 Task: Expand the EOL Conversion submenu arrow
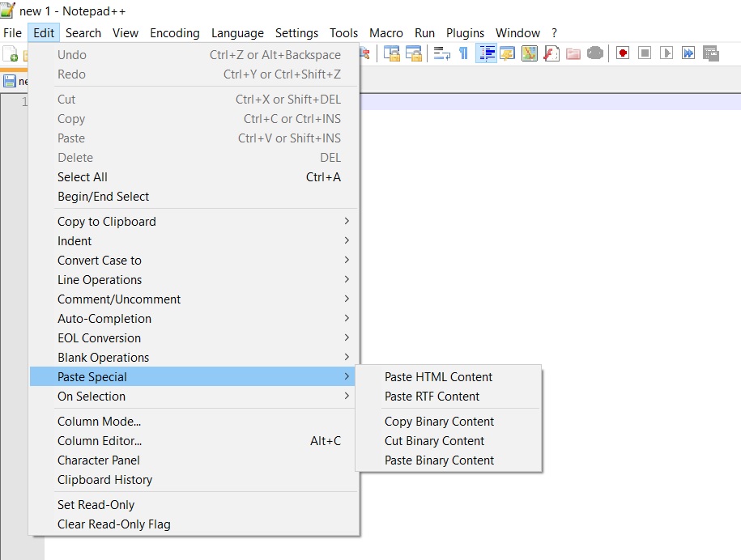click(347, 337)
